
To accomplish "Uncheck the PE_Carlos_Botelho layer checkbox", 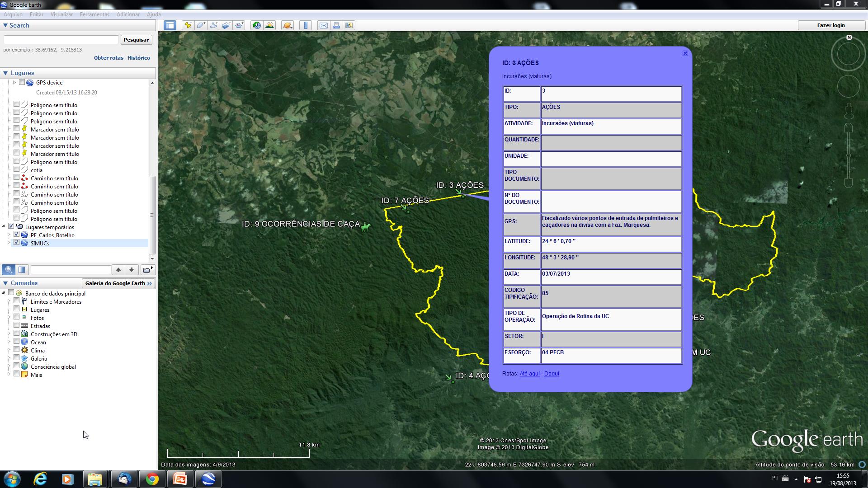I will click(16, 235).
